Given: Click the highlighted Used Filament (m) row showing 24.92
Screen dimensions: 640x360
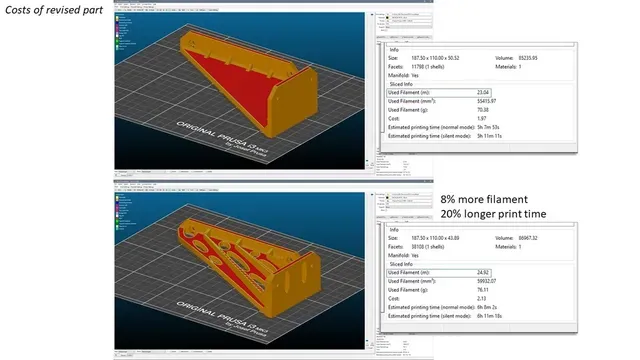Looking at the screenshot, I should 439,273.
